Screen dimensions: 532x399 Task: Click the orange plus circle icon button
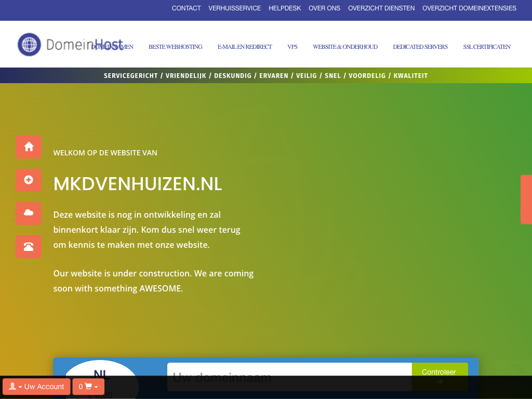tap(29, 180)
